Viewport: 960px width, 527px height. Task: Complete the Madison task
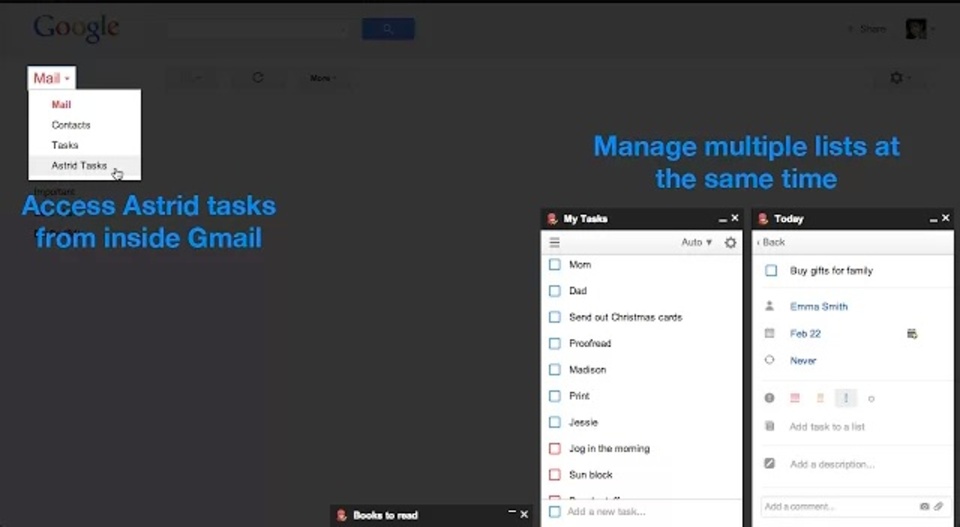555,370
